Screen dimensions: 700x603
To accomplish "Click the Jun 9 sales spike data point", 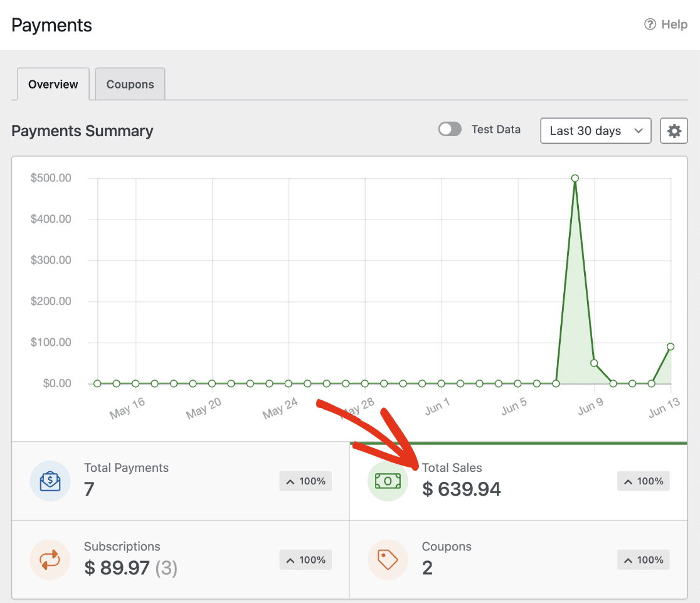I will pos(575,178).
